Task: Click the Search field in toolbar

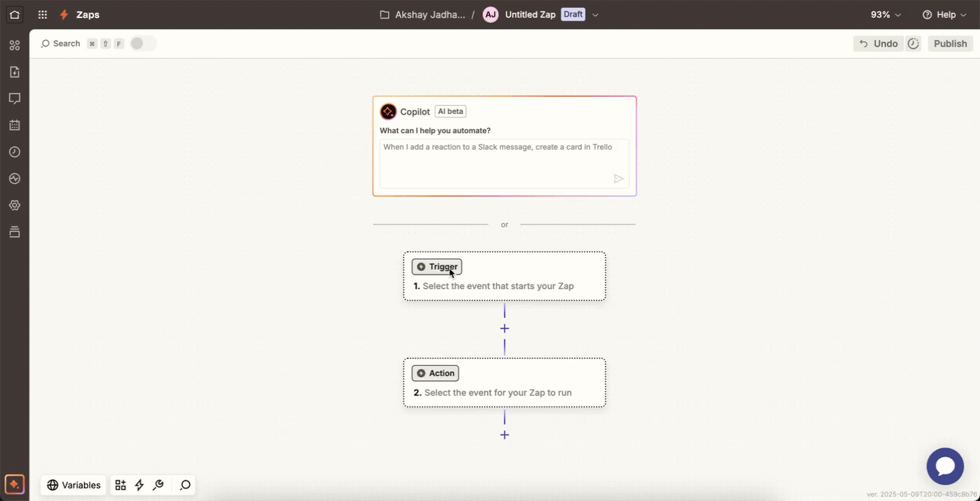Action: [x=66, y=43]
